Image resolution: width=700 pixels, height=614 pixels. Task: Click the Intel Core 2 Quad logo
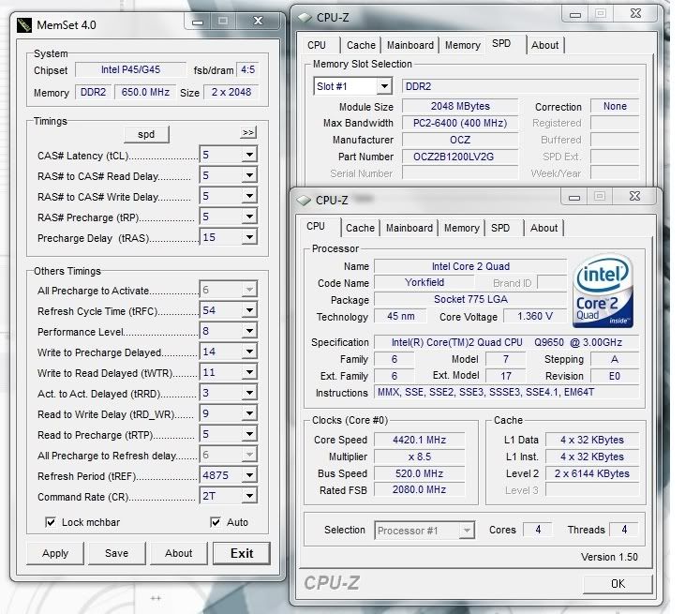pyautogui.click(x=603, y=291)
